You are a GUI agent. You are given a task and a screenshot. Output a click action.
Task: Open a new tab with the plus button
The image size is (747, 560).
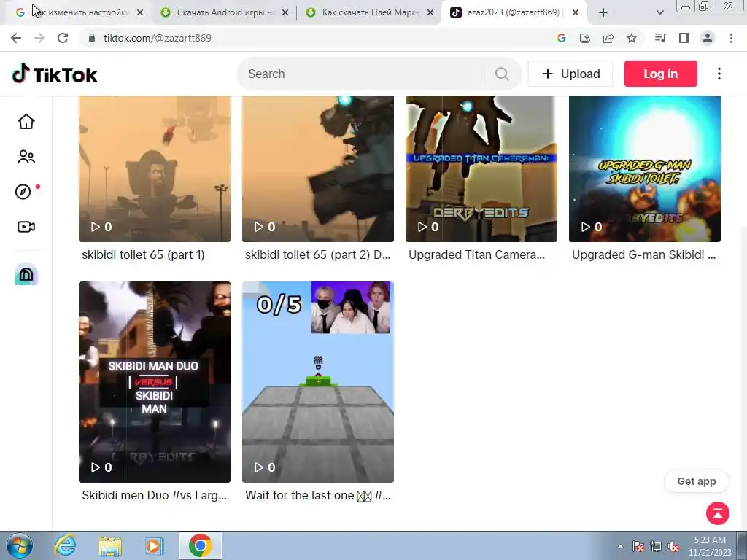pyautogui.click(x=603, y=13)
